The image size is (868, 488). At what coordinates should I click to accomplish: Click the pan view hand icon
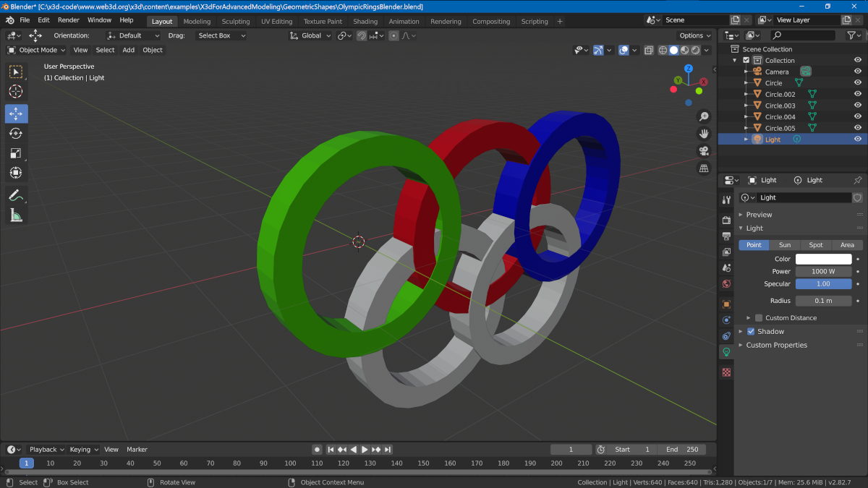pyautogui.click(x=703, y=134)
